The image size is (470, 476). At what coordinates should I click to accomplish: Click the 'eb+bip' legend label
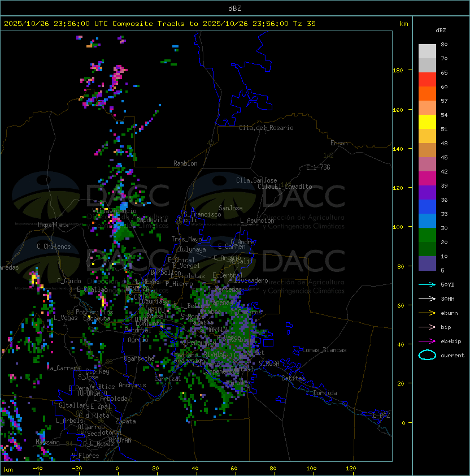(x=451, y=341)
